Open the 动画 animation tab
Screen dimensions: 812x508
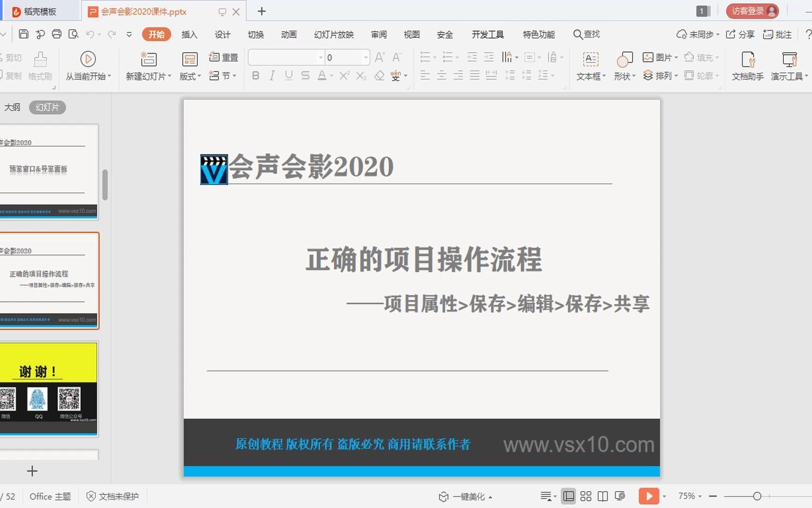(x=289, y=34)
